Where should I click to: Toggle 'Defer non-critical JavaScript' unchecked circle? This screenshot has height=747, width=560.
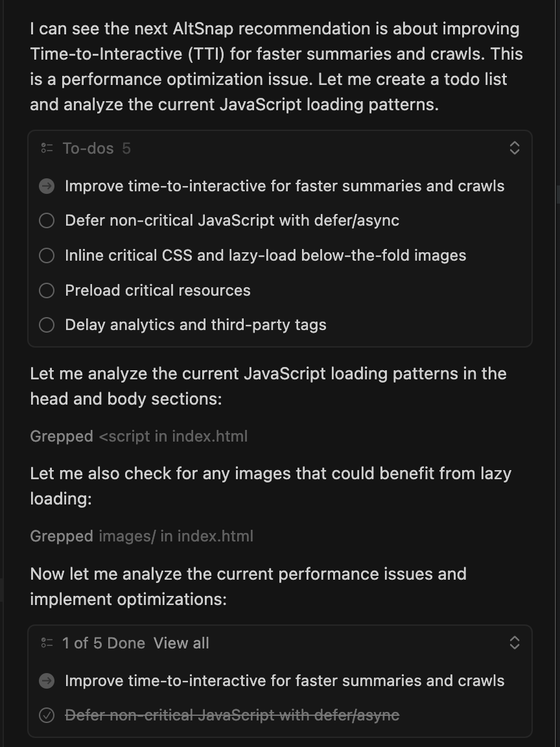tap(47, 221)
